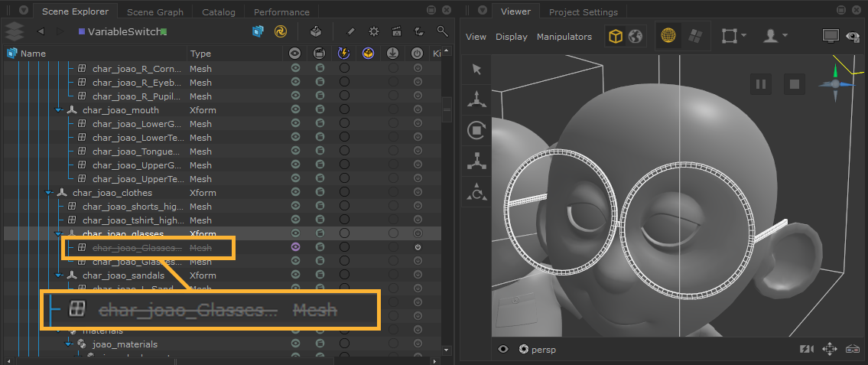Image resolution: width=868 pixels, height=365 pixels.
Task: Switch to the Scene Graph tab
Action: click(154, 12)
